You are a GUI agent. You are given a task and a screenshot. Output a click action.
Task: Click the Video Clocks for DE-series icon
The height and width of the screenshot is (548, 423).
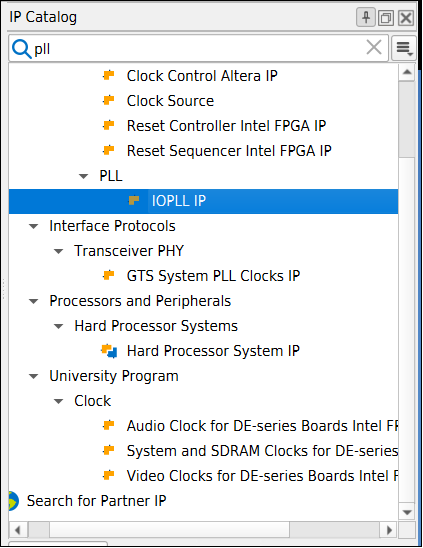109,475
